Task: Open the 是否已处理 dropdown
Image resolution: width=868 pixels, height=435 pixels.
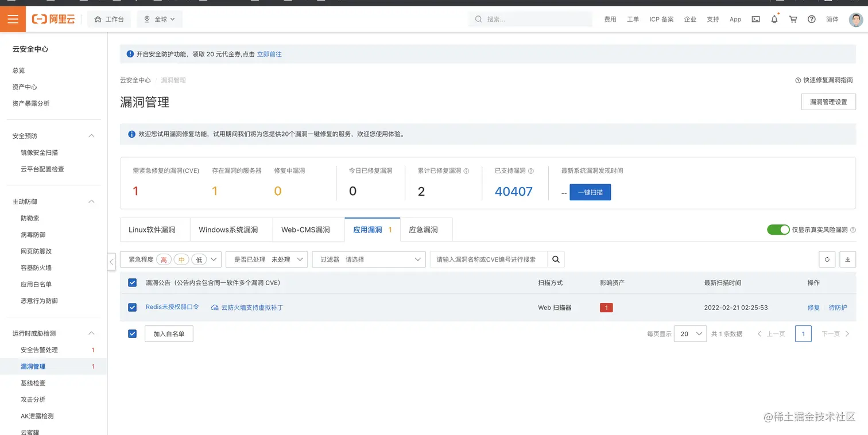Action: point(266,259)
